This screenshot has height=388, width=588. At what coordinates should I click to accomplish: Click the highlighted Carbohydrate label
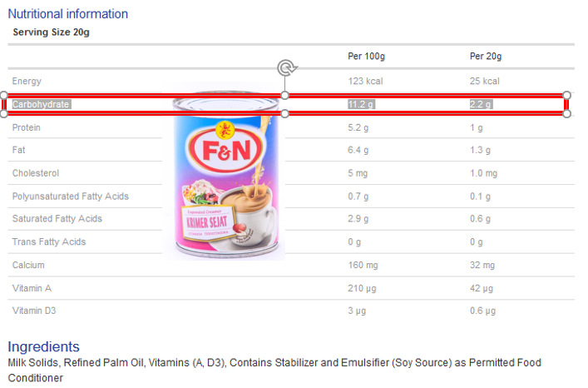click(41, 104)
